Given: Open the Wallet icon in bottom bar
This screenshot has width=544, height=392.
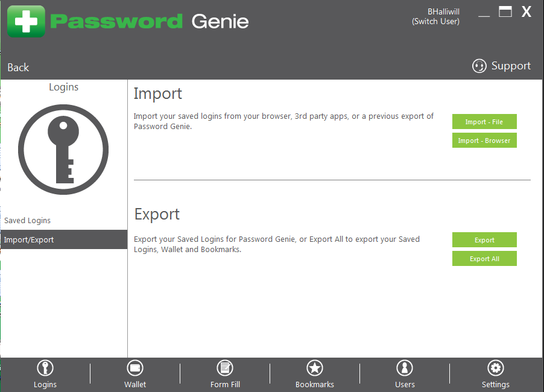Looking at the screenshot, I should coord(135,368).
